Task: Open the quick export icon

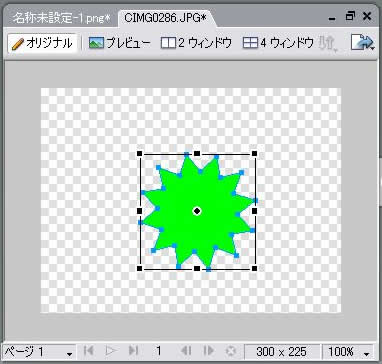Action: (361, 43)
